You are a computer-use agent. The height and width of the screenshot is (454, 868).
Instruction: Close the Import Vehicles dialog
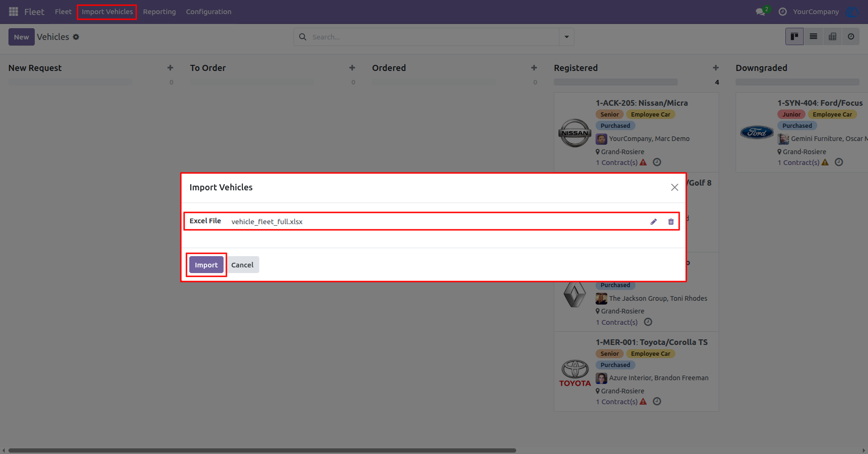(674, 188)
